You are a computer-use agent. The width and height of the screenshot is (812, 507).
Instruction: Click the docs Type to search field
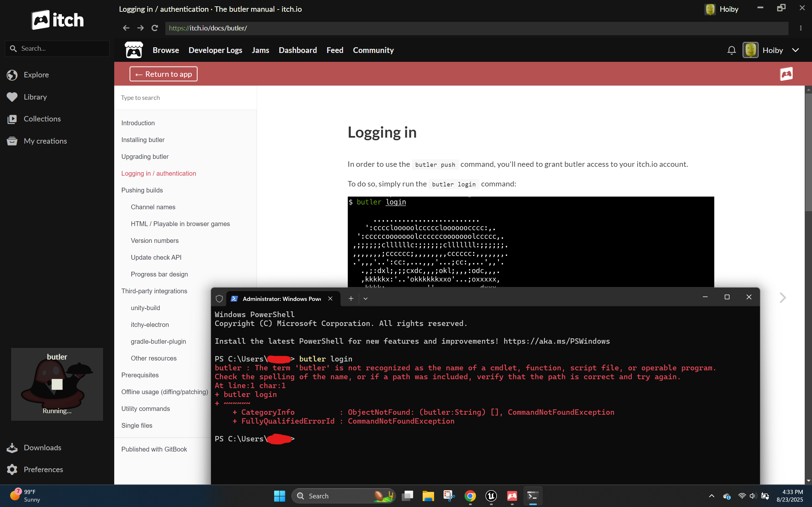(x=185, y=98)
